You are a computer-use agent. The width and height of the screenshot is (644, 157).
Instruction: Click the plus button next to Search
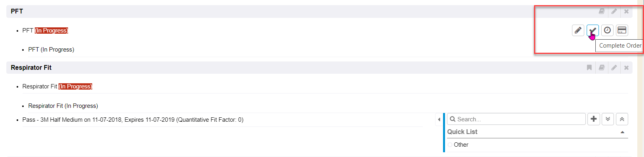594,119
